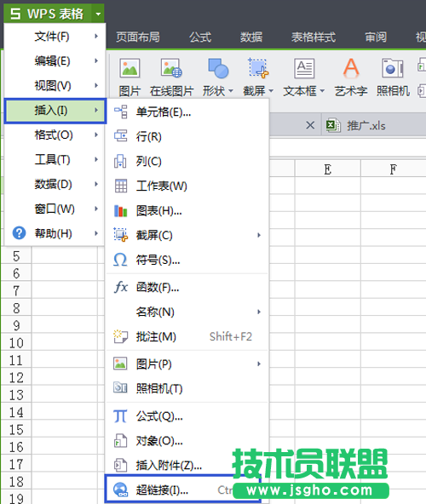Image resolution: width=426 pixels, height=504 pixels.
Task: Click the Online Picture (在线图片) ribbon icon
Action: tap(171, 68)
